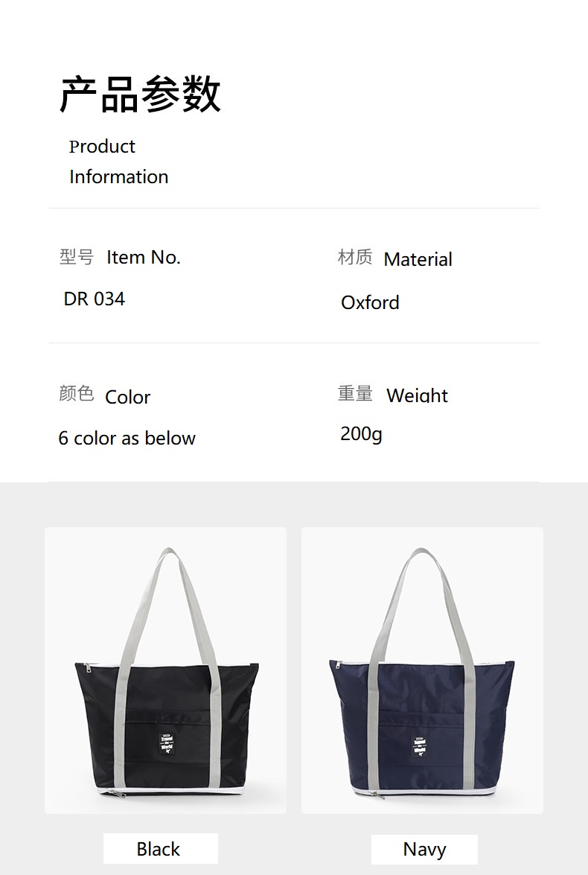Click the Product Information subtitle
The image size is (588, 875).
click(118, 162)
